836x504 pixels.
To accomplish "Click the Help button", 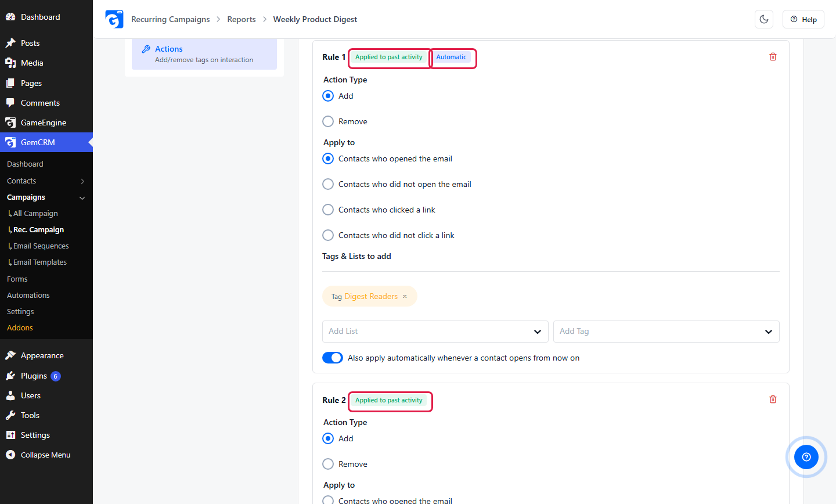I will click(803, 19).
